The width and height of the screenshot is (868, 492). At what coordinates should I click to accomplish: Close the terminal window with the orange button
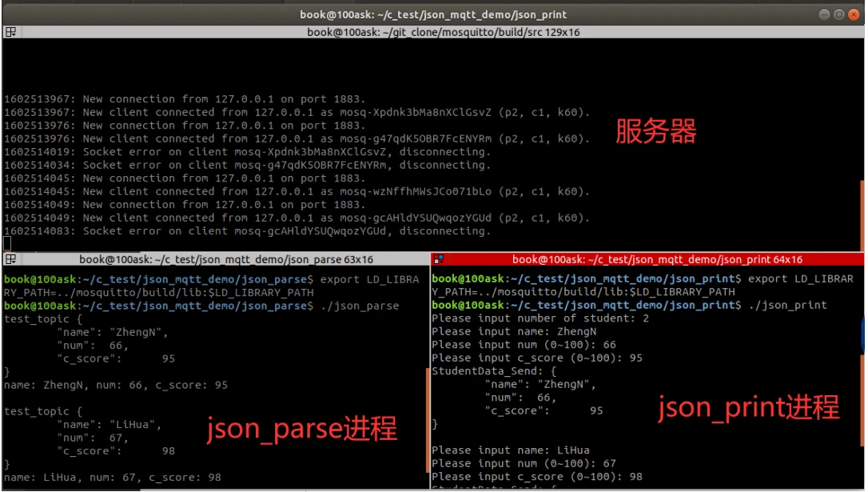coord(854,14)
